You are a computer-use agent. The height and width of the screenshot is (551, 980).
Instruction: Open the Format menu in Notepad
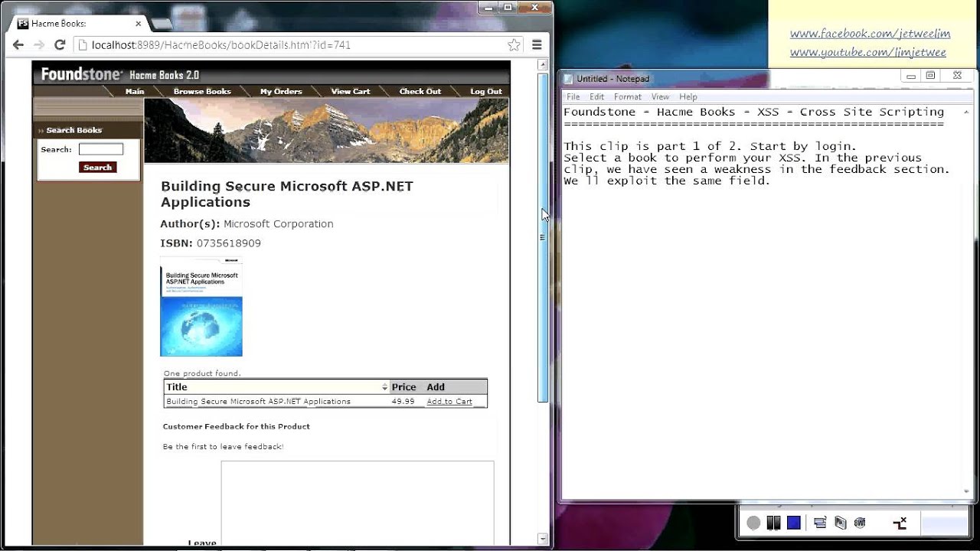point(628,96)
